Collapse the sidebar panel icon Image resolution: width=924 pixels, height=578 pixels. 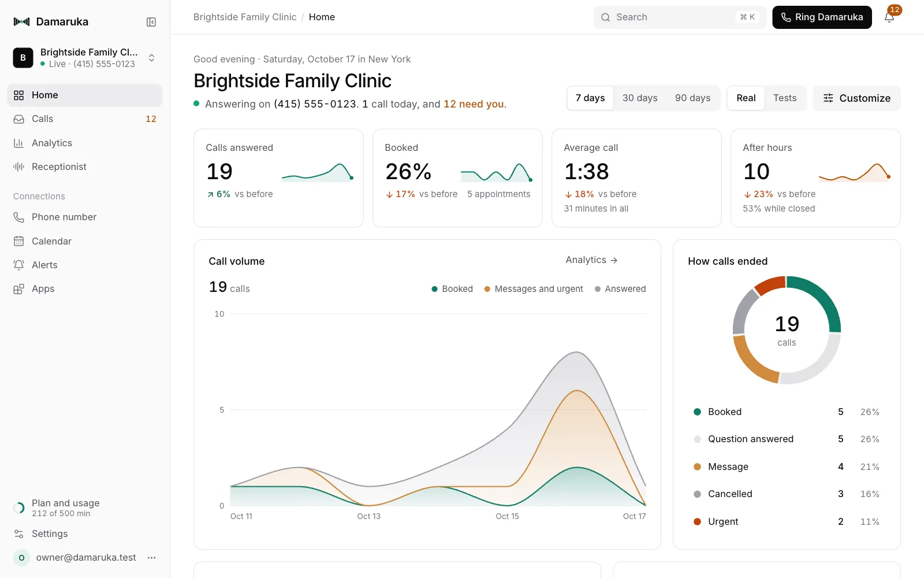point(151,22)
